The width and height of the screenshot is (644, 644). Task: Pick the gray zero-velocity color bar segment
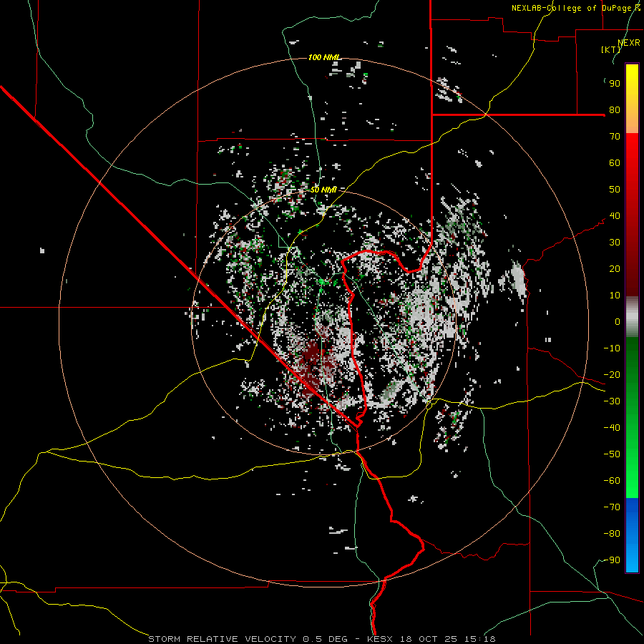pyautogui.click(x=632, y=317)
